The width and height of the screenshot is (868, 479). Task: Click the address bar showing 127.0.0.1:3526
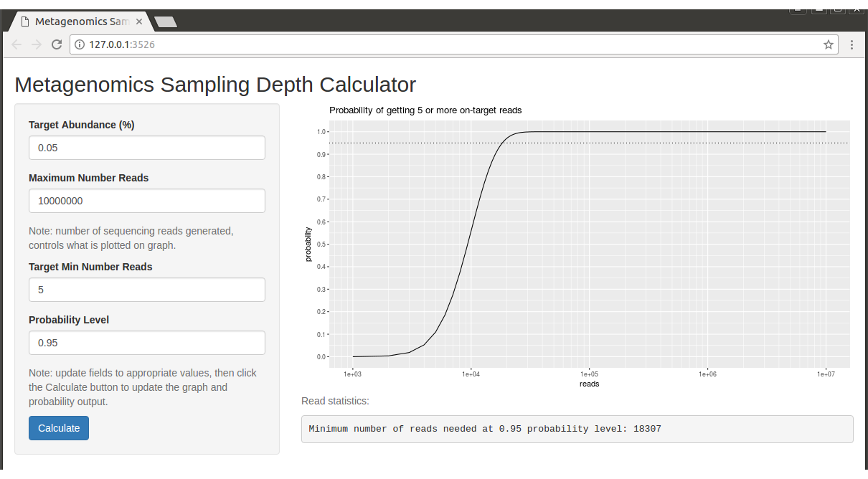455,44
